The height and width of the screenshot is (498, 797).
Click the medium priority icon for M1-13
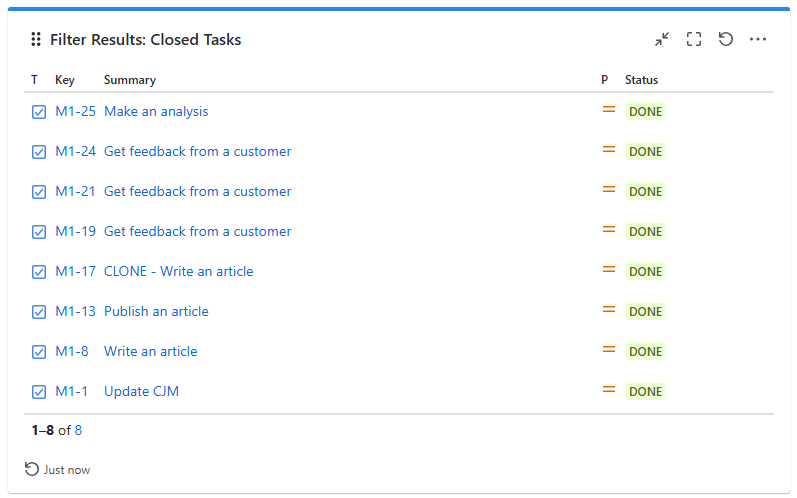pyautogui.click(x=608, y=310)
